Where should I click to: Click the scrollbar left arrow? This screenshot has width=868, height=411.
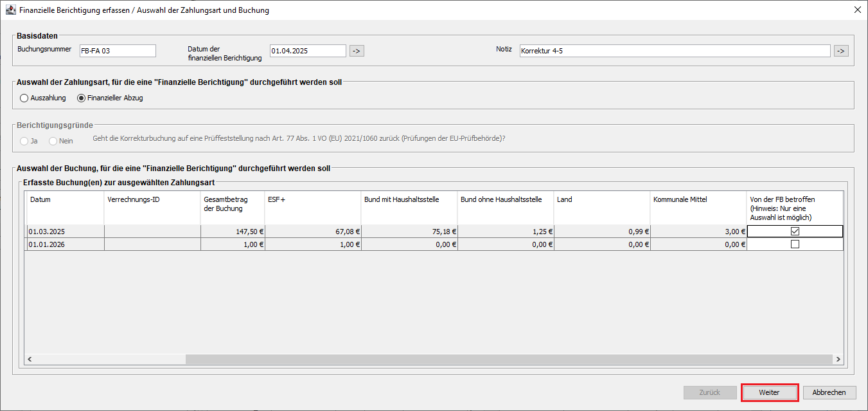coord(30,360)
